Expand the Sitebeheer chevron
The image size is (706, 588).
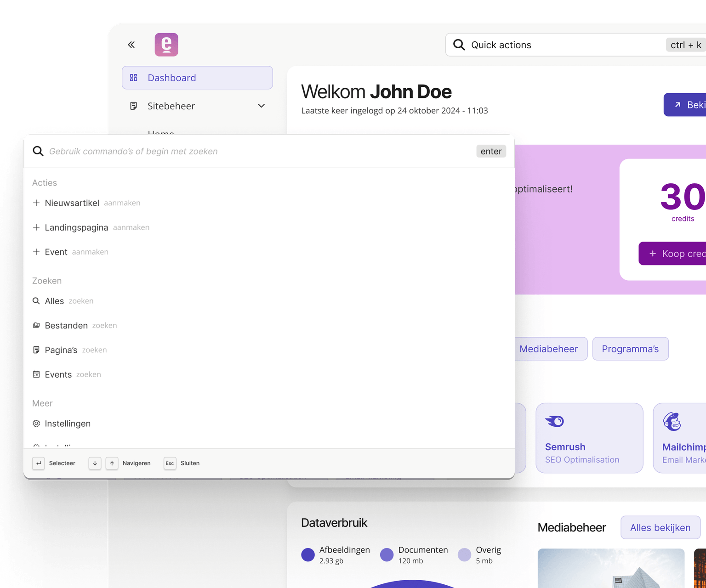(x=261, y=106)
